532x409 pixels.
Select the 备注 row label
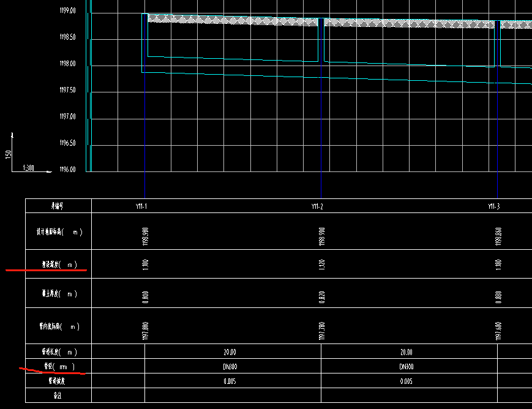click(57, 396)
